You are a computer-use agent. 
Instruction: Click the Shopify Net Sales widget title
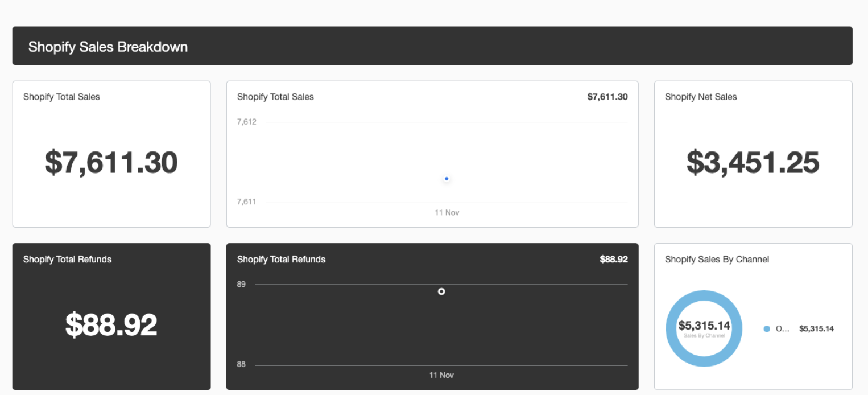coord(700,97)
